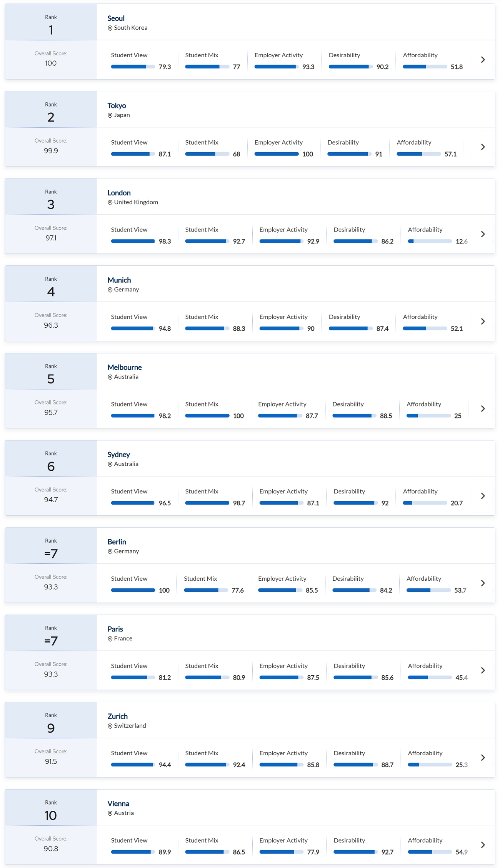Click the location pin beside Switzerland
500x868 pixels.
[x=110, y=726]
